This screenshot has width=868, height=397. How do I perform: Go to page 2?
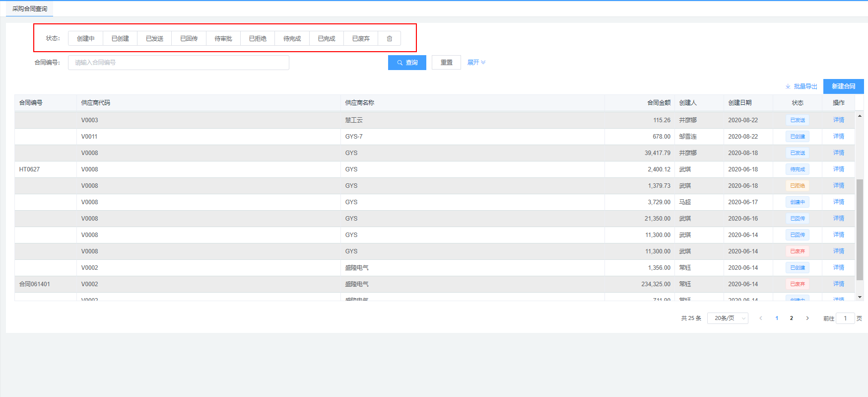pos(792,318)
